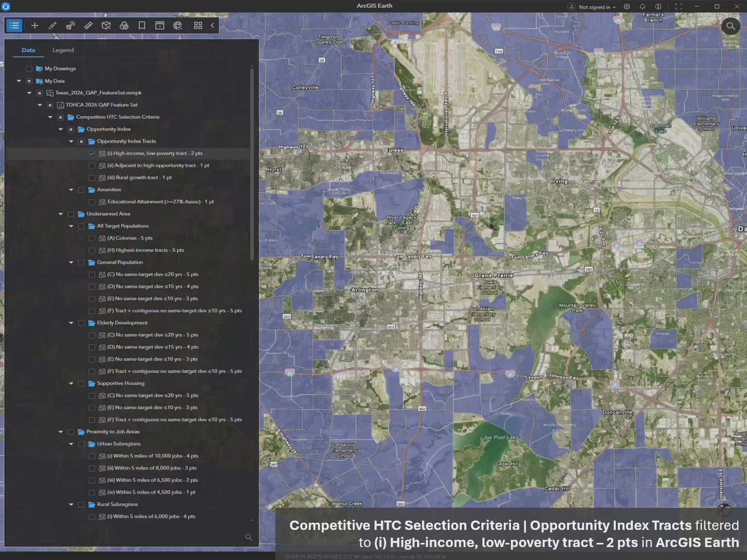Collapse the General Population folder
The height and width of the screenshot is (560, 747).
tap(71, 262)
